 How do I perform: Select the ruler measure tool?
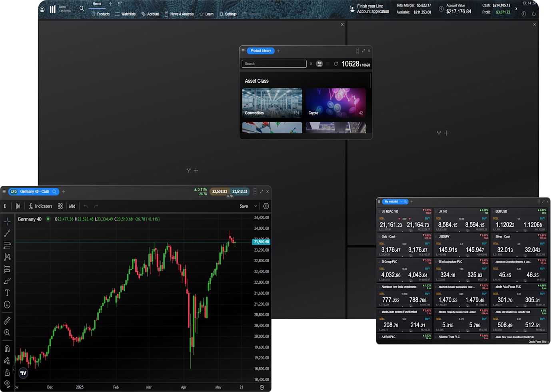tap(7, 320)
